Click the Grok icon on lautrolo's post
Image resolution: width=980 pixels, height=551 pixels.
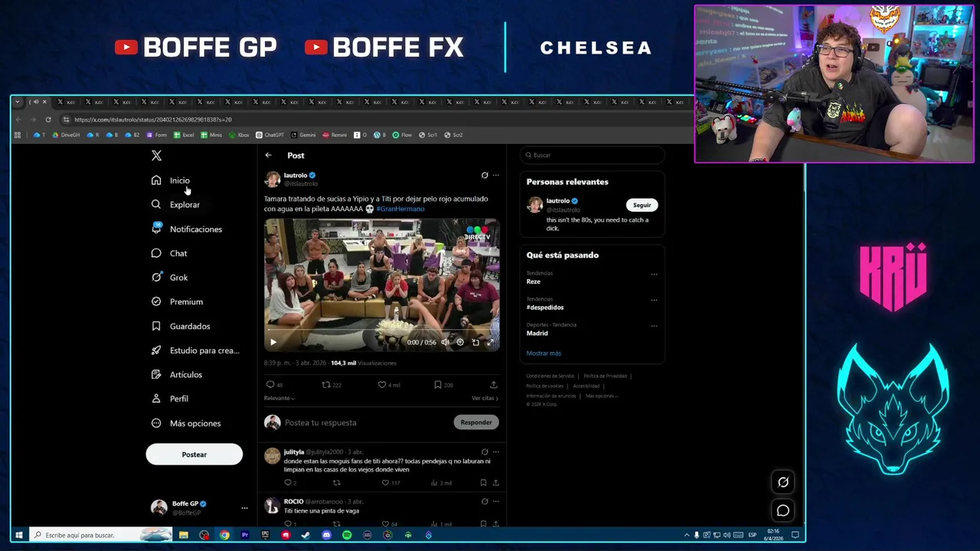pos(485,175)
